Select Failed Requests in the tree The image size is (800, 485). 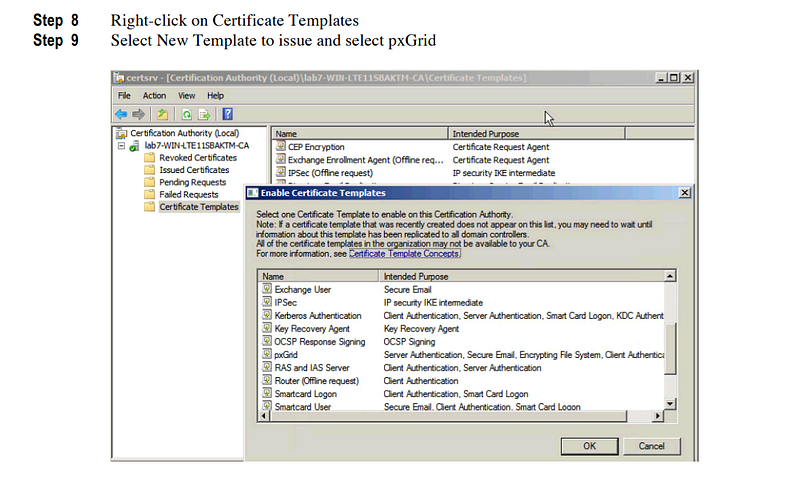pos(188,194)
